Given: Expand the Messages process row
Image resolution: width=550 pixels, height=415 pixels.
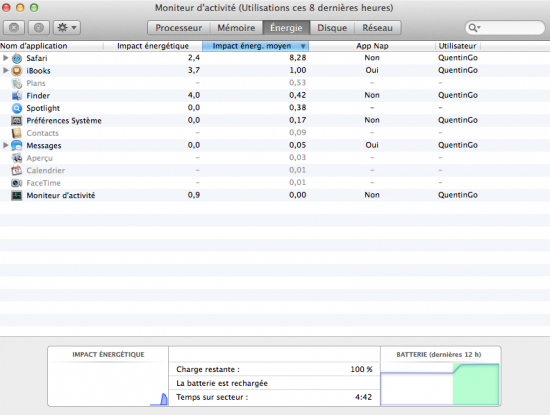Looking at the screenshot, I should (x=6, y=145).
